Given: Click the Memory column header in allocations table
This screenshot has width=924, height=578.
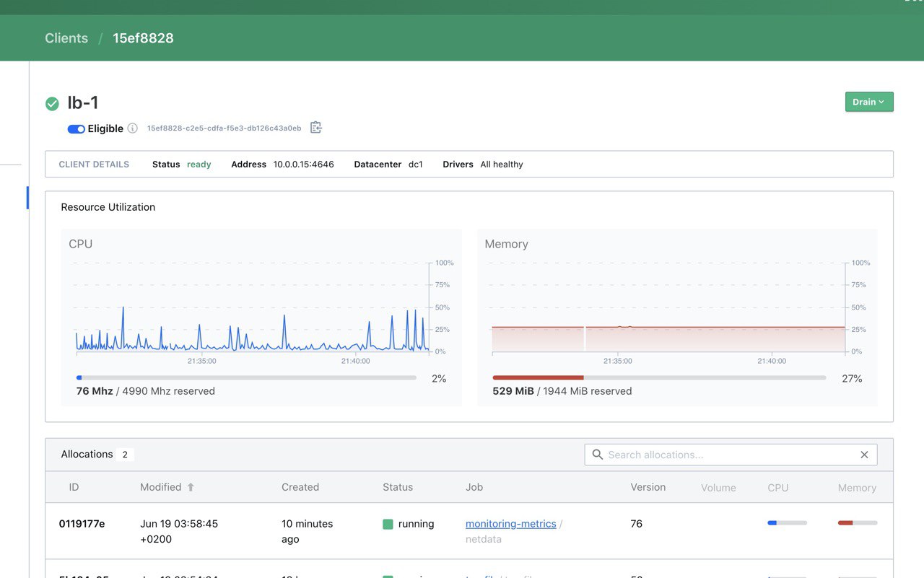Looking at the screenshot, I should click(857, 488).
